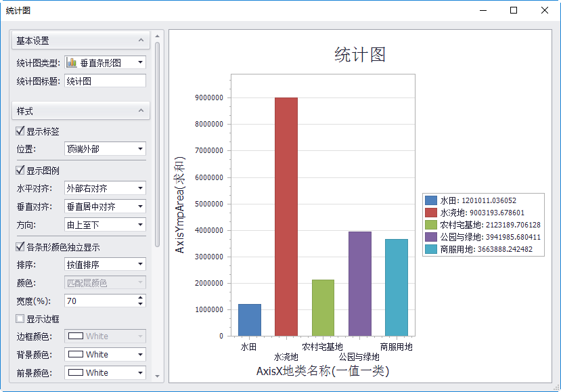Open the 排序 dropdown
The height and width of the screenshot is (392, 561).
tap(140, 265)
